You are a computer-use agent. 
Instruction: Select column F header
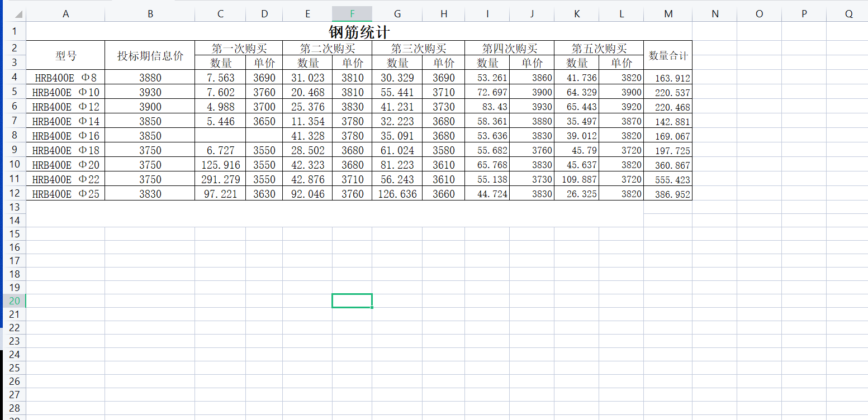[352, 14]
